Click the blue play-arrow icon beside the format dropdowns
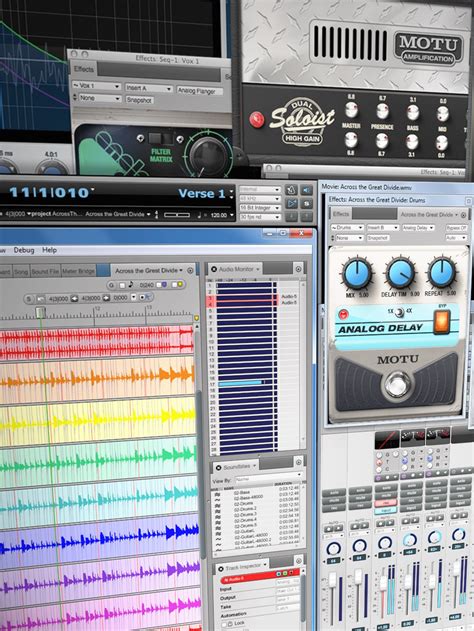Viewport: 474px width, 631px height. (x=291, y=203)
